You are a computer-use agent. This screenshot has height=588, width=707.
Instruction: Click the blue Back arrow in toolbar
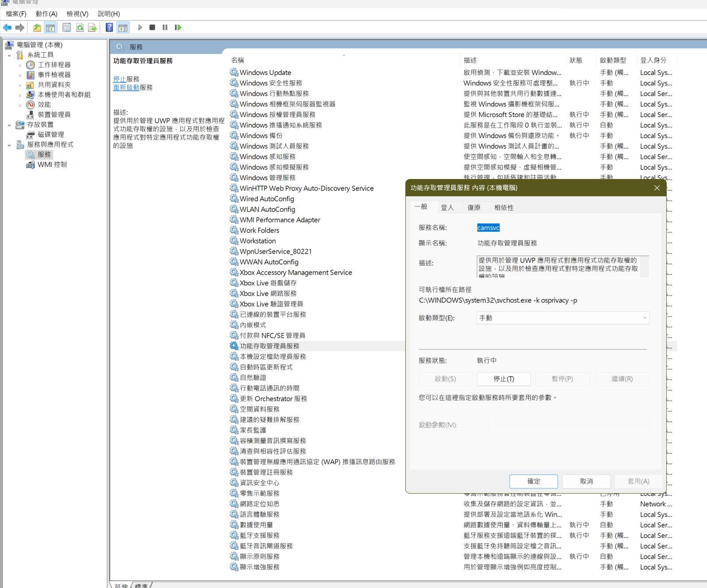click(7, 27)
